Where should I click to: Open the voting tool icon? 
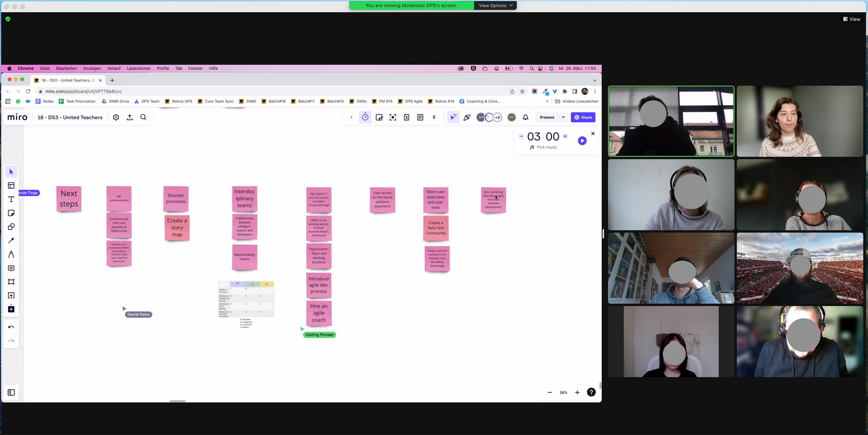(407, 117)
